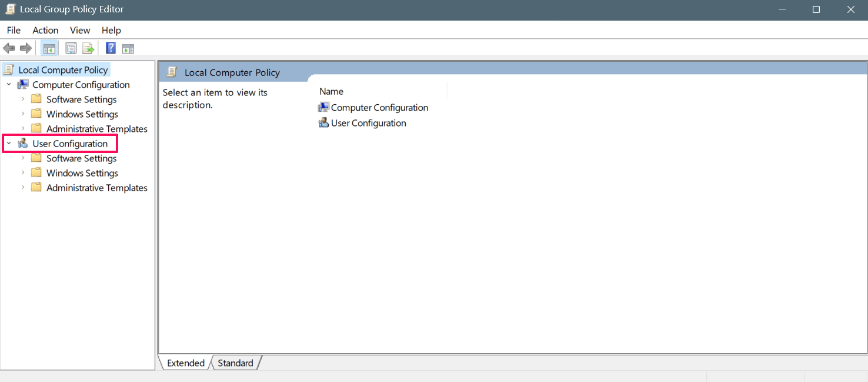The width and height of the screenshot is (868, 382).
Task: Open the Action menu
Action: point(45,30)
